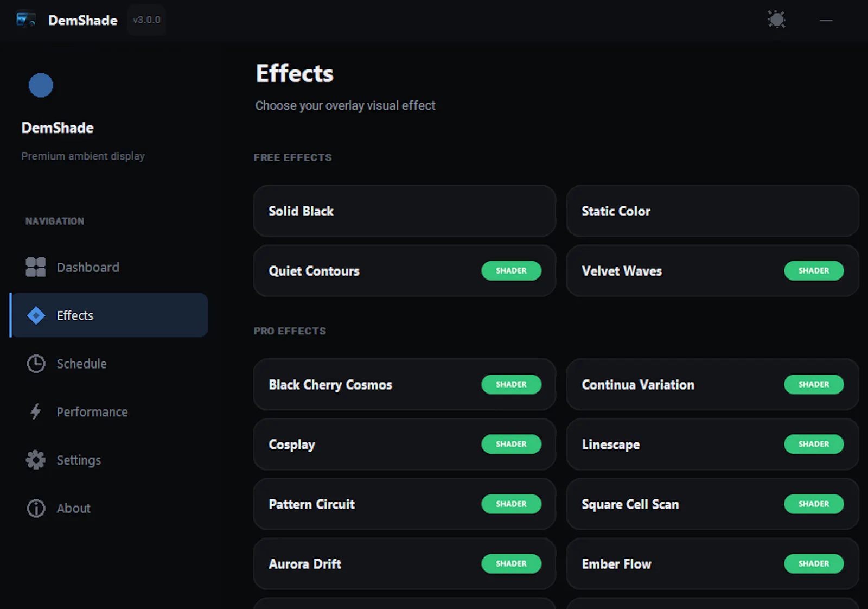The image size is (868, 609).
Task: Click the SHADER badge on Quiet Contours
Action: click(511, 271)
